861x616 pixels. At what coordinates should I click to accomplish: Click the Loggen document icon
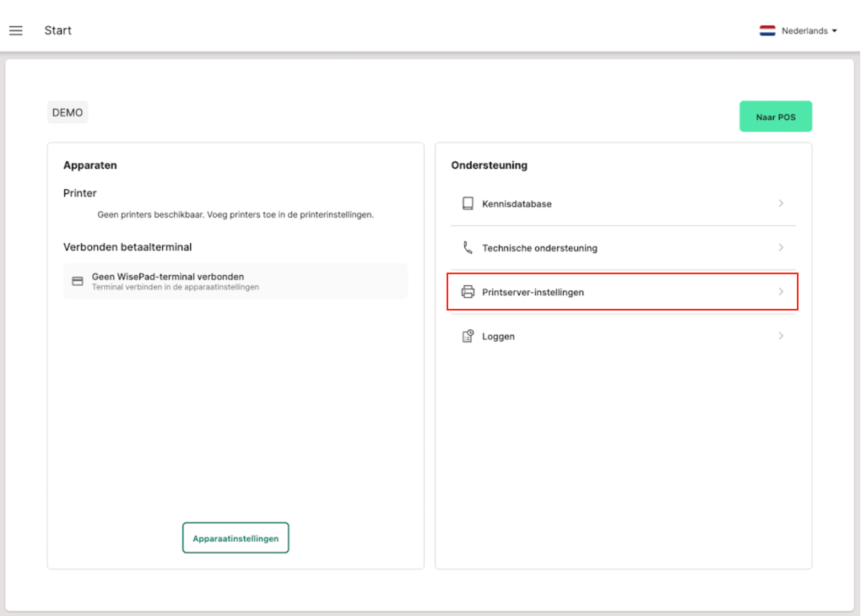(468, 337)
